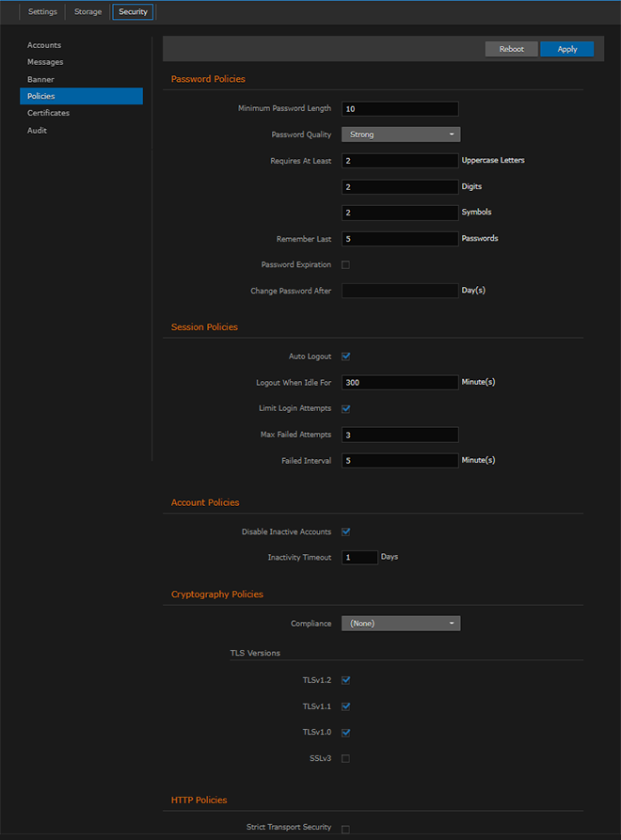Go to the Banner settings page
Image resolution: width=621 pixels, height=840 pixels.
click(40, 79)
